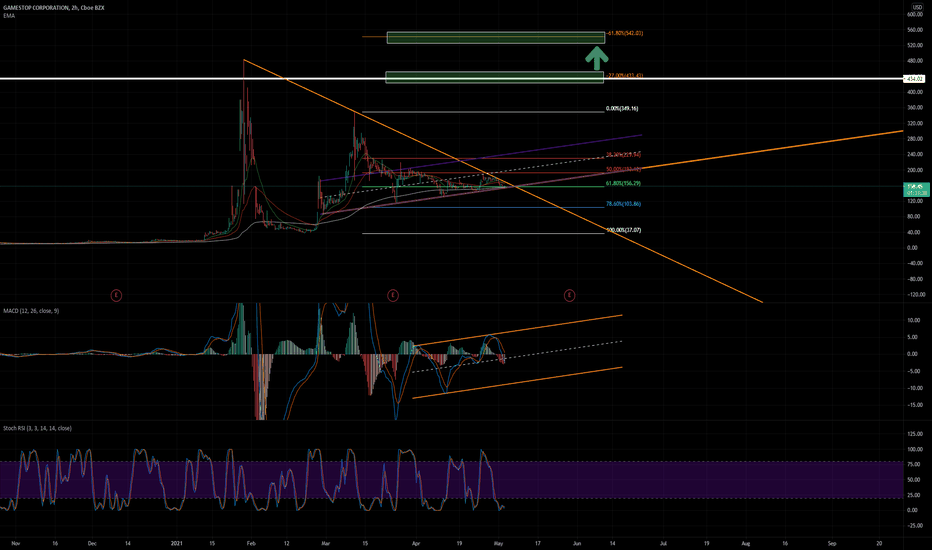Click the 480.00 price axis value
932x550 pixels.
(915, 61)
